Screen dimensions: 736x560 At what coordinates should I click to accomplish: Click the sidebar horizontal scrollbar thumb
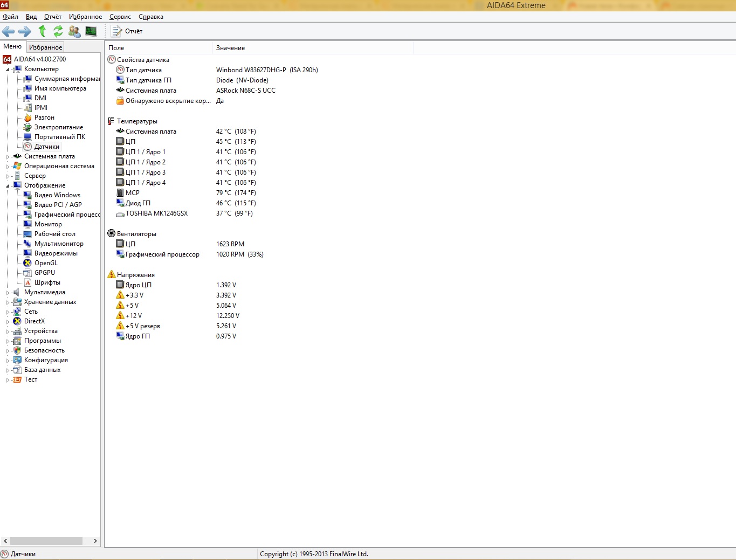coord(46,541)
